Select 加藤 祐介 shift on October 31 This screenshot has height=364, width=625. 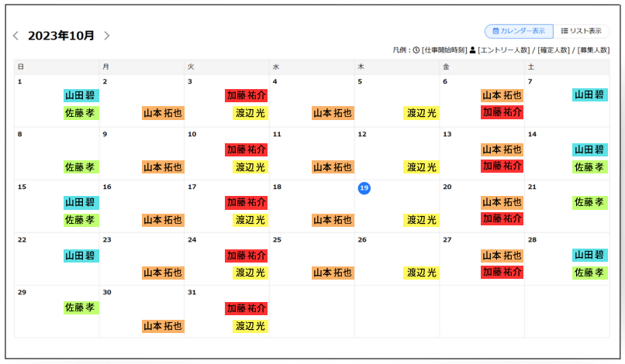tap(246, 308)
